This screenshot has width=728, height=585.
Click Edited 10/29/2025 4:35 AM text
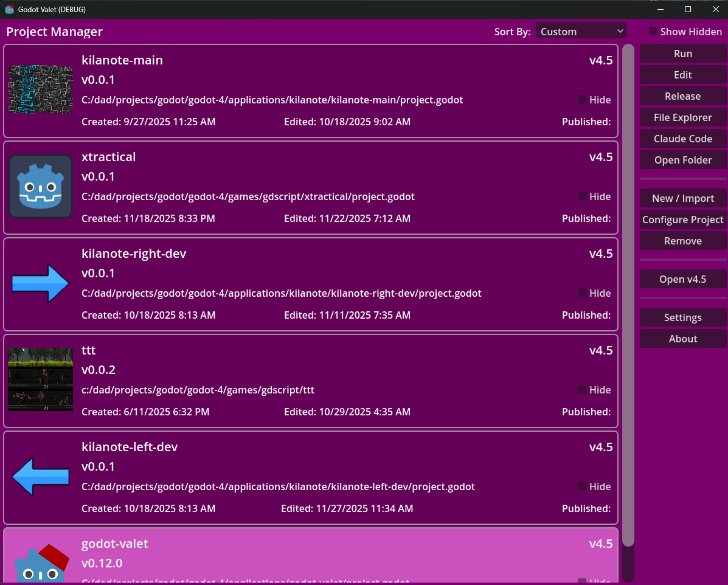click(x=347, y=412)
